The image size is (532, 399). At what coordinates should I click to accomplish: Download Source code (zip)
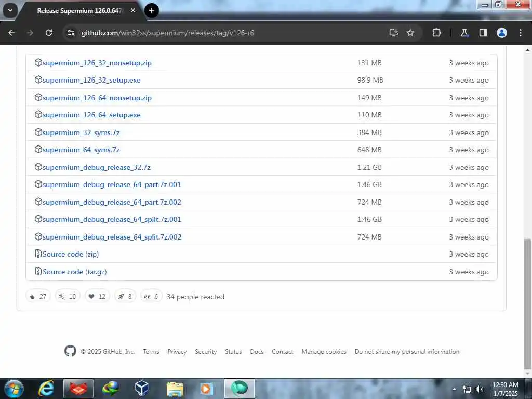pyautogui.click(x=71, y=254)
